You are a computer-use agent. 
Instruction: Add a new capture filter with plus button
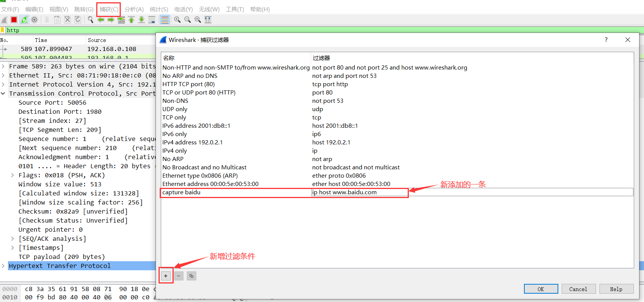[166, 276]
